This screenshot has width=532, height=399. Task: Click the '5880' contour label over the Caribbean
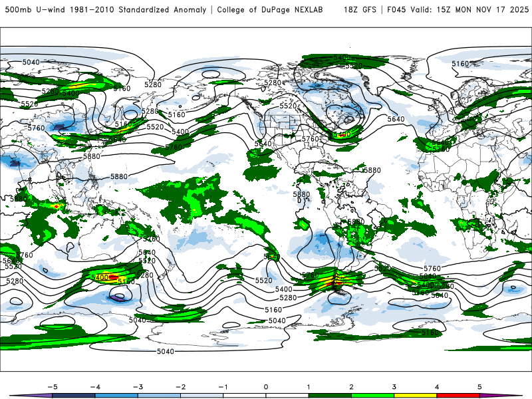372,170
